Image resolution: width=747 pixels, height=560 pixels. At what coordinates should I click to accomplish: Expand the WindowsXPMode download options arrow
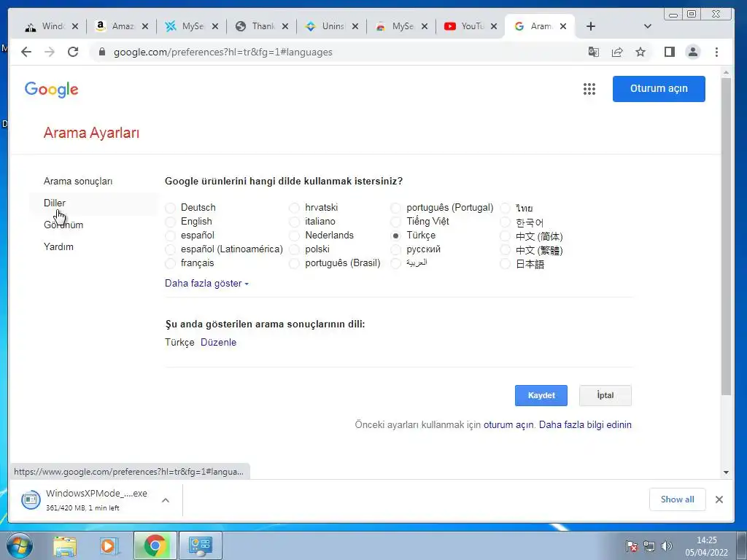[x=166, y=500]
